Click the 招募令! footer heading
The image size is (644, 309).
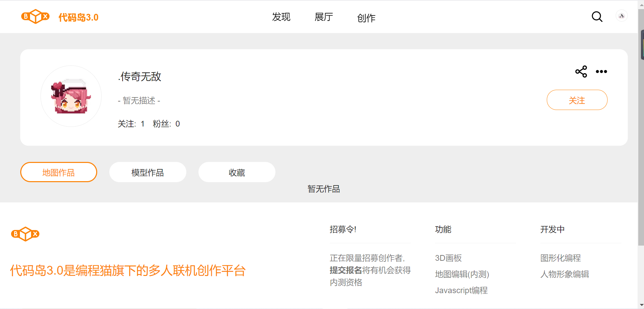coord(343,229)
